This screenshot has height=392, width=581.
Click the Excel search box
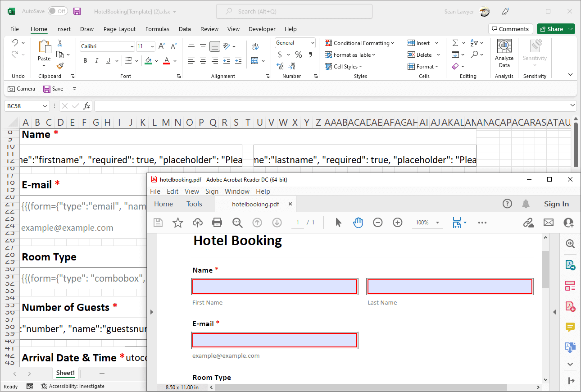click(x=294, y=11)
